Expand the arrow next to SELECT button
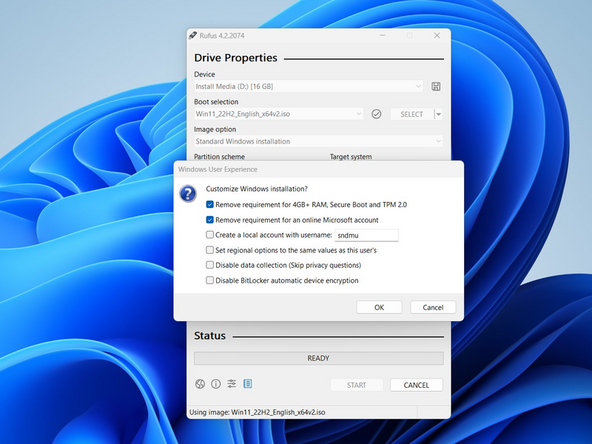The image size is (592, 444). click(438, 114)
